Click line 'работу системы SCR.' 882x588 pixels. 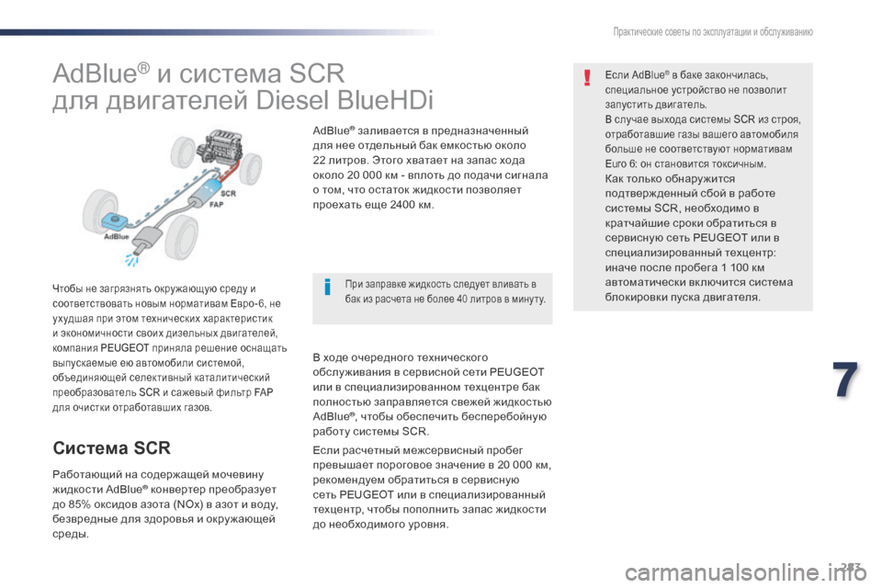click(x=371, y=432)
